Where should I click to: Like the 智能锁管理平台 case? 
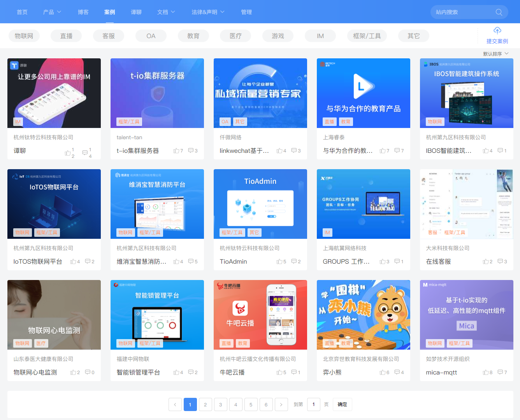pyautogui.click(x=176, y=372)
